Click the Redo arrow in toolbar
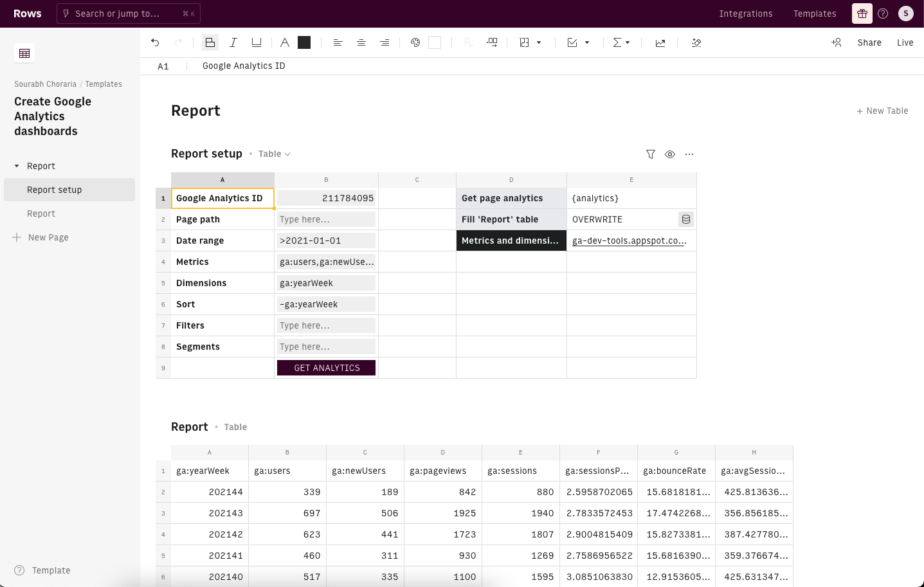This screenshot has width=924, height=587. click(178, 42)
